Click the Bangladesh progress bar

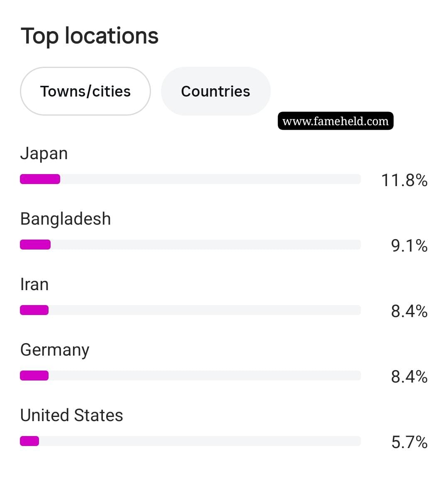point(190,245)
